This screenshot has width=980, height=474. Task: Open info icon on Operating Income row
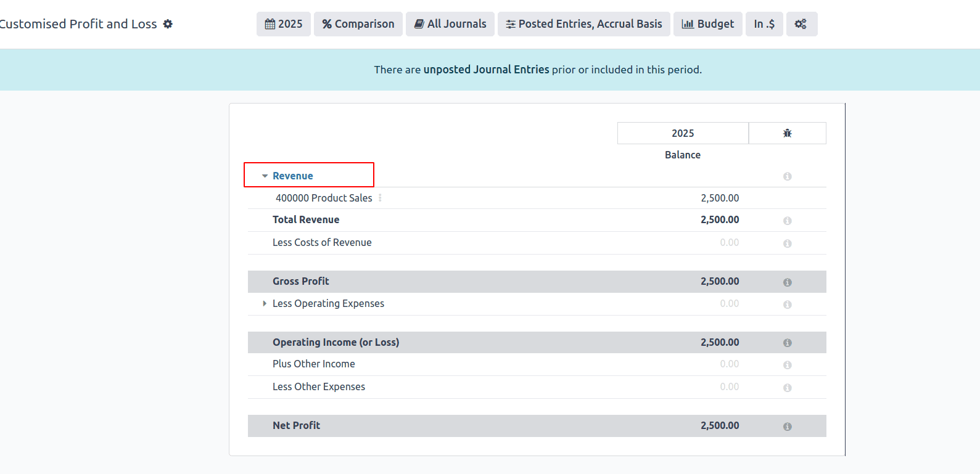[788, 343]
